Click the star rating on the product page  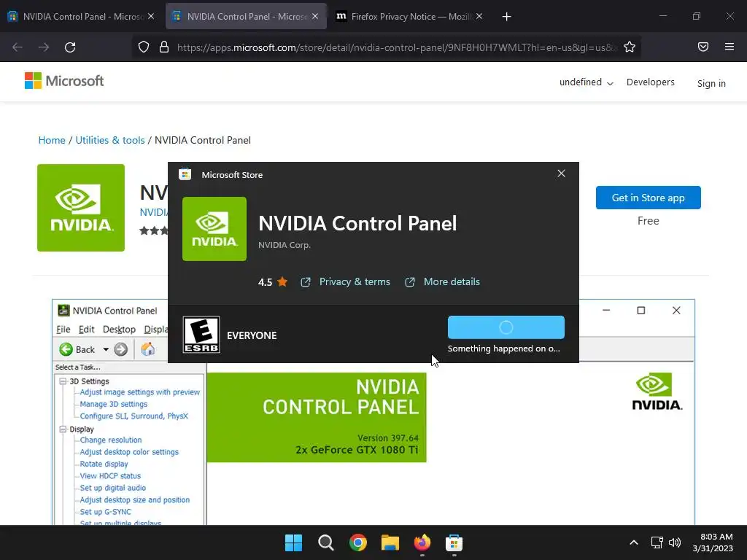[154, 231]
